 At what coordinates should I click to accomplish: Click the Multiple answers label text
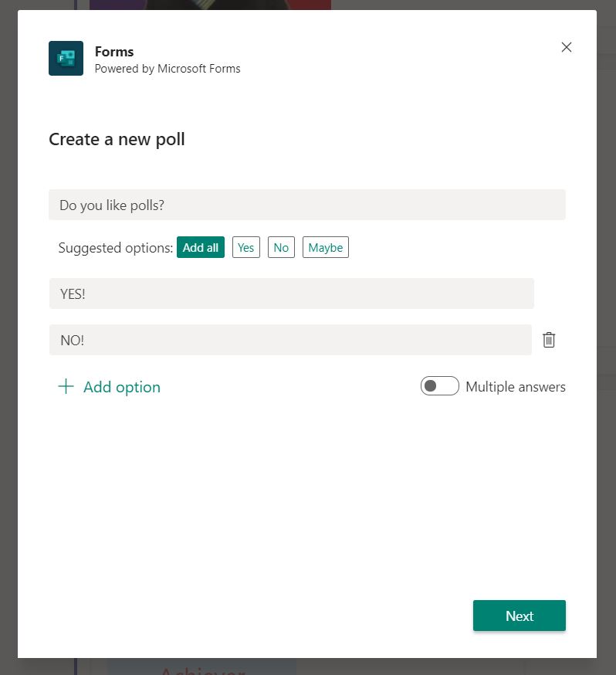(515, 387)
